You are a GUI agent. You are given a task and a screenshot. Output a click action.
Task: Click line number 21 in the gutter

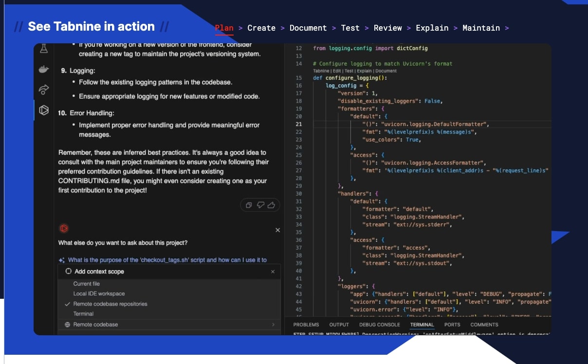(299, 124)
